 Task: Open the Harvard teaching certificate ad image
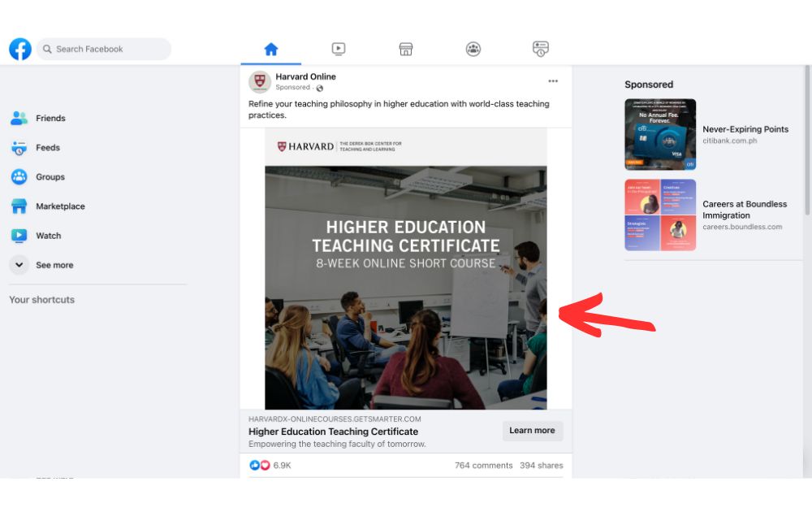coord(405,268)
